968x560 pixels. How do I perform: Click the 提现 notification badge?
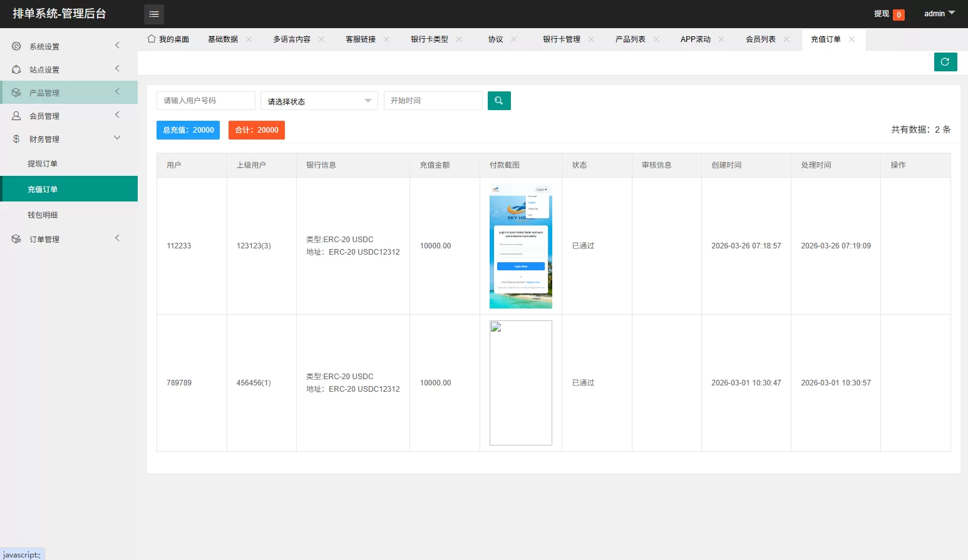click(x=898, y=14)
